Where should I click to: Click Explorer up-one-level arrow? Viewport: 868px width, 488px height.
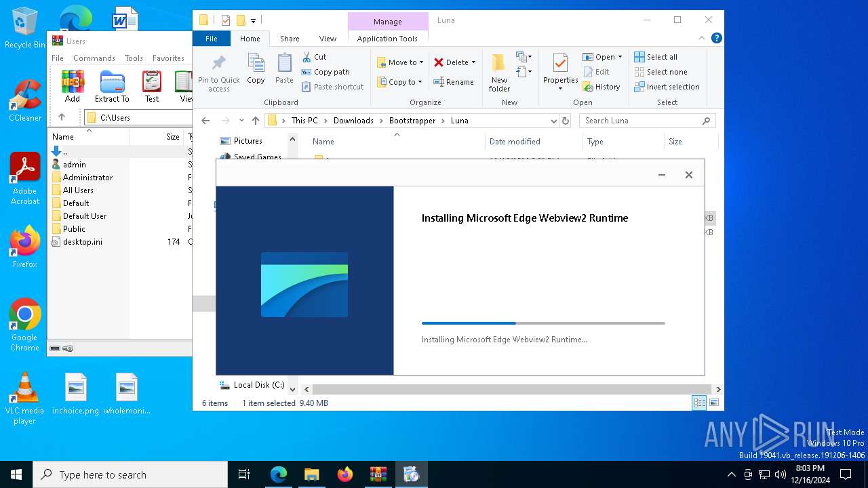255,121
